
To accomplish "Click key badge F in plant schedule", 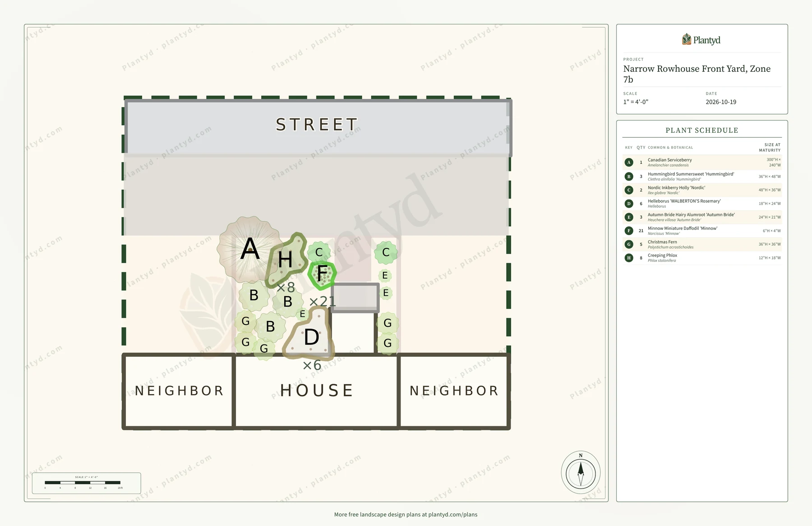I will 629,231.
